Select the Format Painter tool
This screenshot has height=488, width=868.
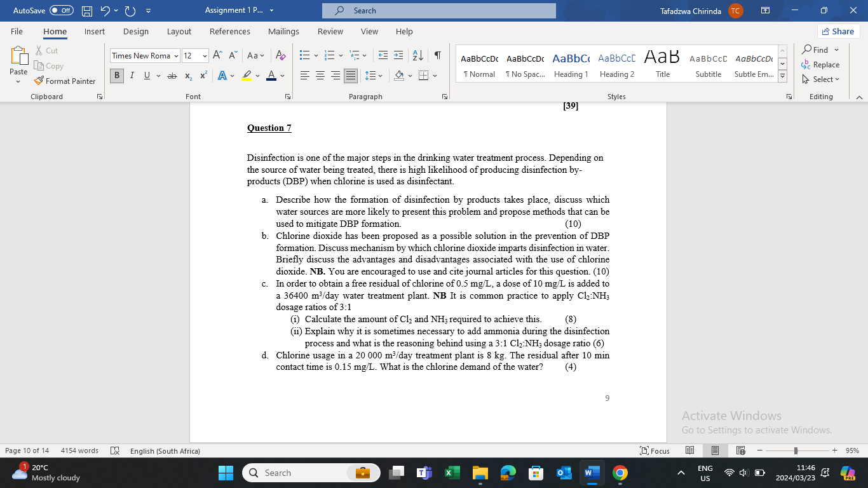pos(65,81)
